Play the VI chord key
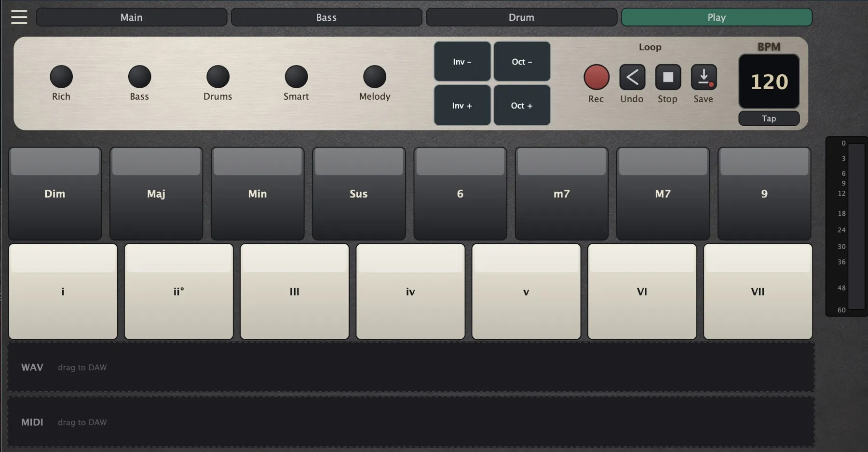The width and height of the screenshot is (868, 452). click(642, 292)
